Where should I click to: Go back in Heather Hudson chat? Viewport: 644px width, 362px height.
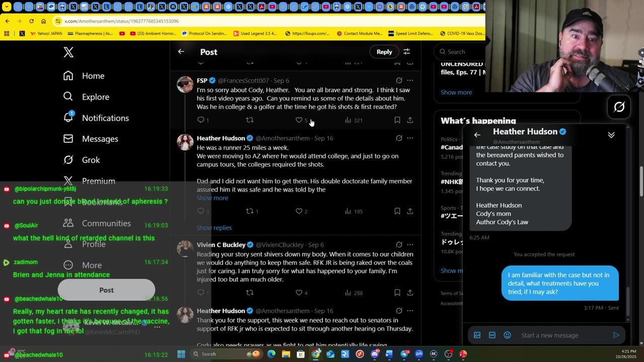pyautogui.click(x=477, y=135)
